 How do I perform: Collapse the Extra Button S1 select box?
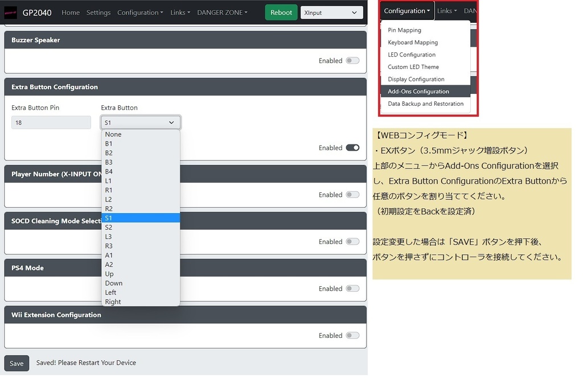pyautogui.click(x=141, y=123)
